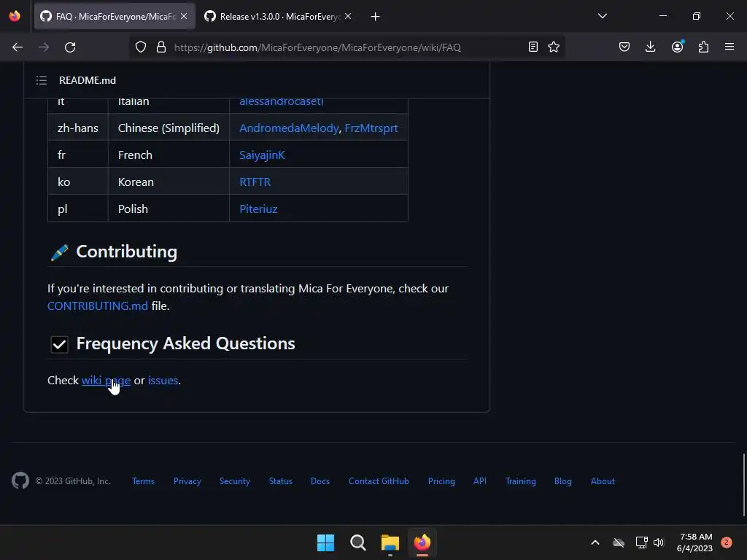Click the 'Contributing' section heading
The height and width of the screenshot is (560, 747).
[x=127, y=252]
